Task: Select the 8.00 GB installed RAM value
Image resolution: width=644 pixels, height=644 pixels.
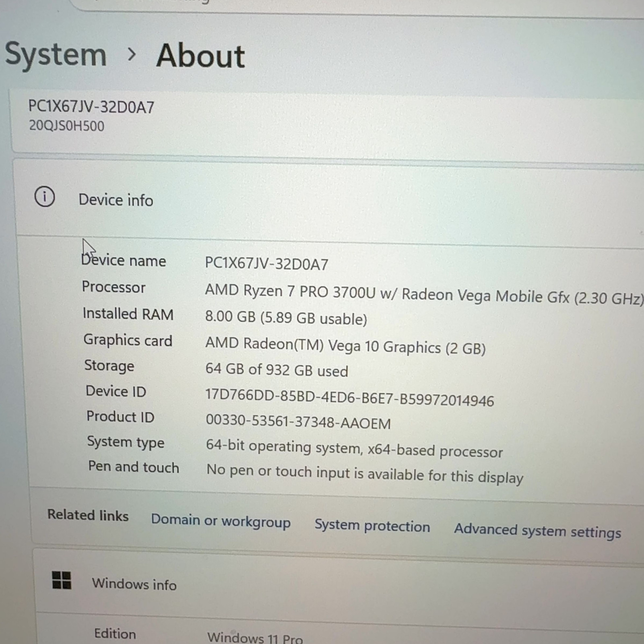Action: click(286, 318)
